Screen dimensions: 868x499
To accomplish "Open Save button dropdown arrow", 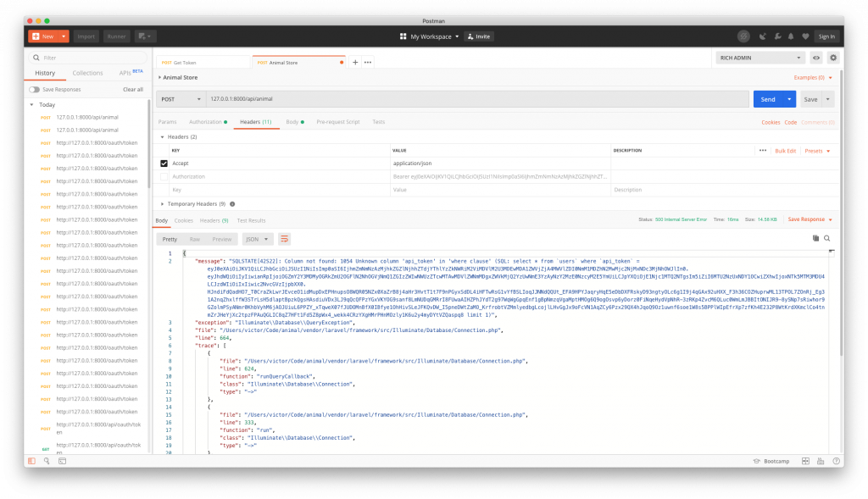I will (827, 100).
